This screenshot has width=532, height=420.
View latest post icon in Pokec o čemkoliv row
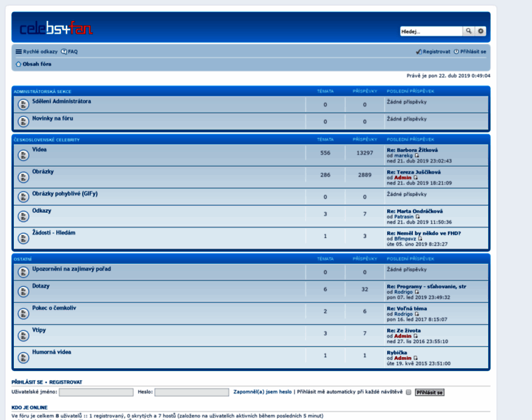[x=417, y=314]
